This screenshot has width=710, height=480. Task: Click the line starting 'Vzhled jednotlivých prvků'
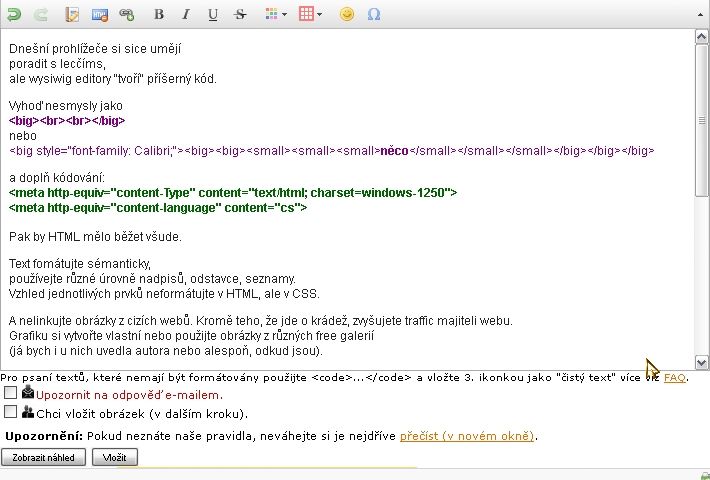pyautogui.click(x=164, y=294)
